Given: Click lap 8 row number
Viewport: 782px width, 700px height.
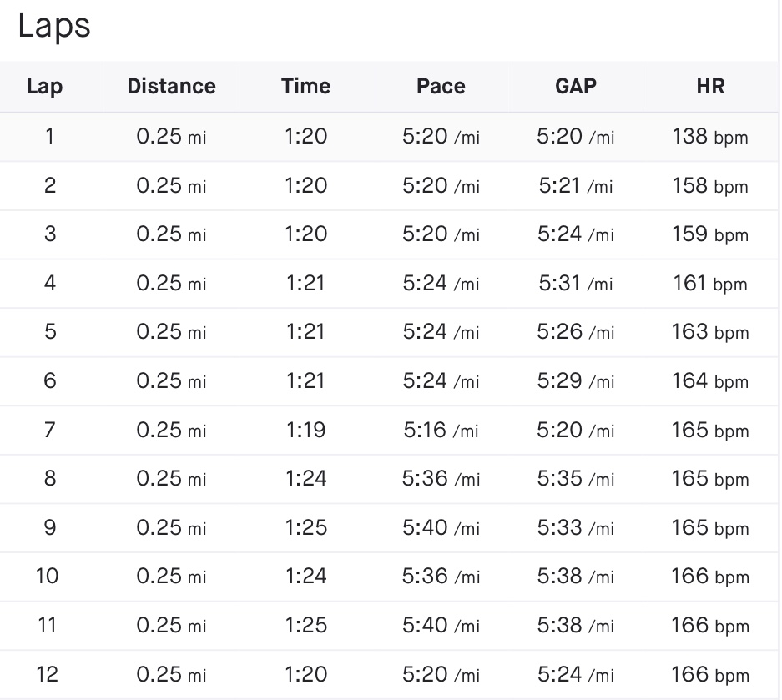Looking at the screenshot, I should click(49, 479).
